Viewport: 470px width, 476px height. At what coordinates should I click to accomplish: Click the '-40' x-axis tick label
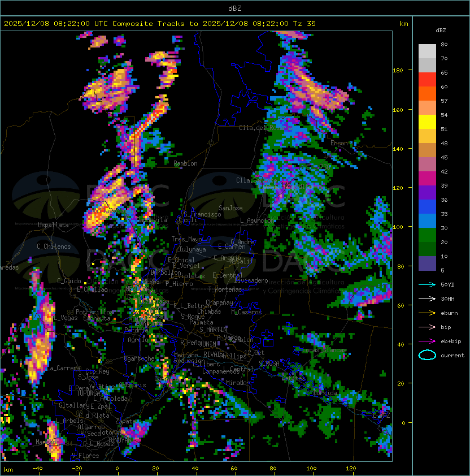(x=37, y=469)
